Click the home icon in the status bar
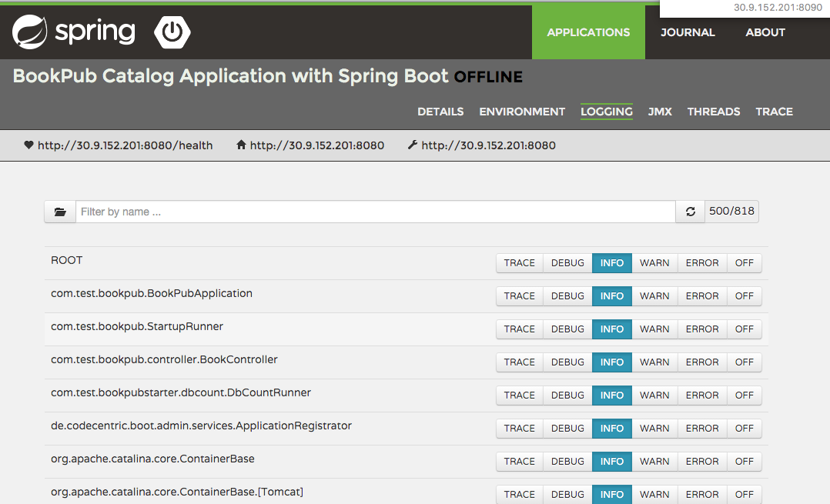830x504 pixels. (243, 145)
